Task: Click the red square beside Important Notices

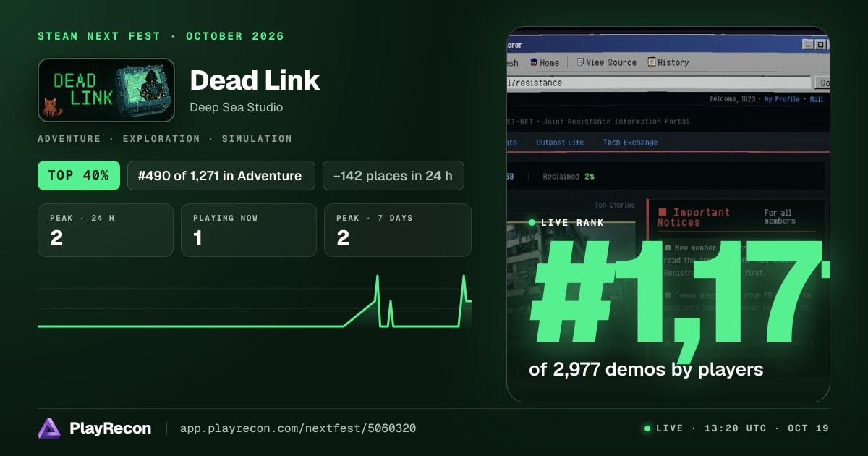Action: 662,213
